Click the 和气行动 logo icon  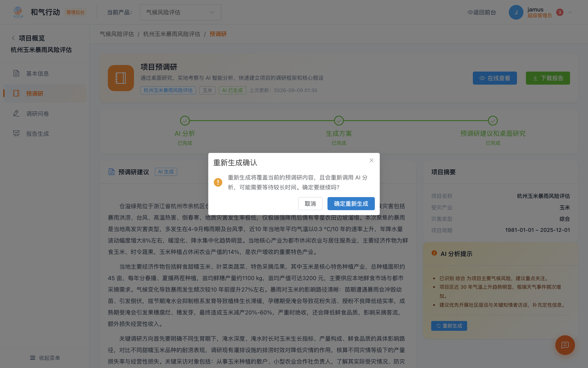pos(18,12)
